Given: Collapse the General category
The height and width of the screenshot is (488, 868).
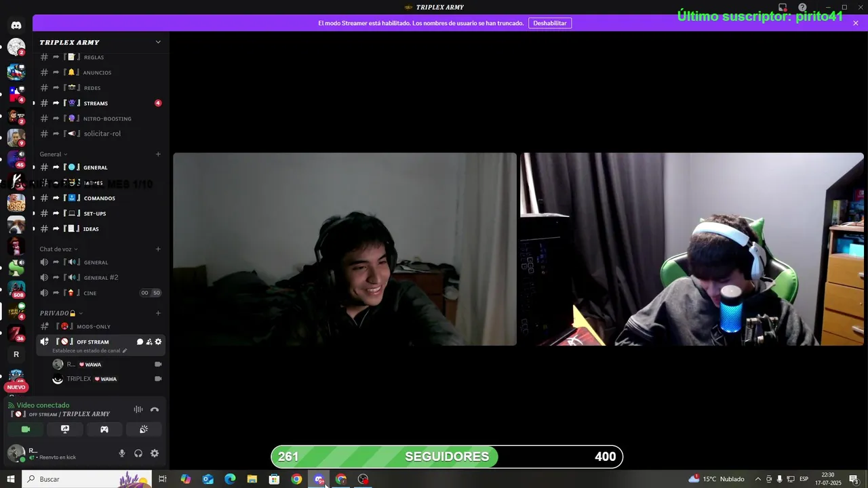Looking at the screenshot, I should (x=53, y=154).
